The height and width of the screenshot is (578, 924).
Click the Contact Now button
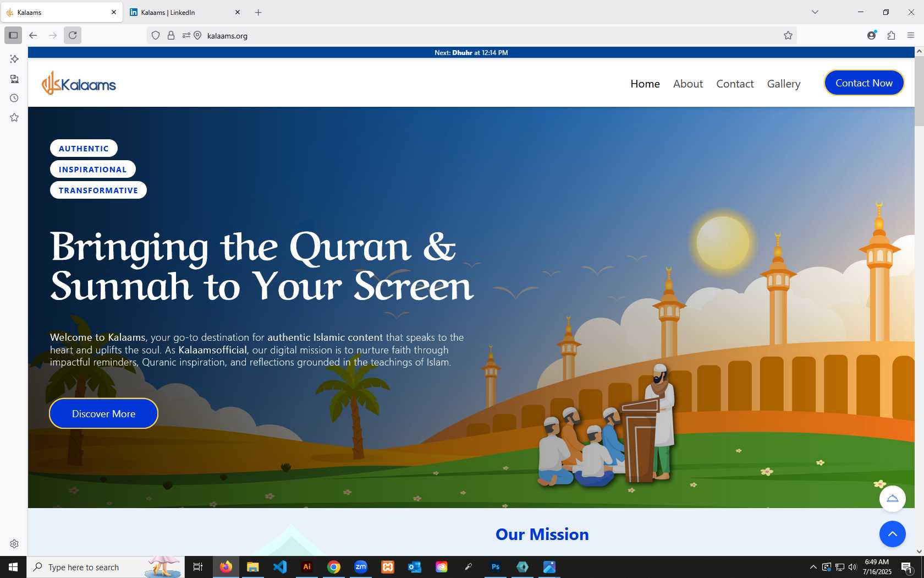coord(864,83)
